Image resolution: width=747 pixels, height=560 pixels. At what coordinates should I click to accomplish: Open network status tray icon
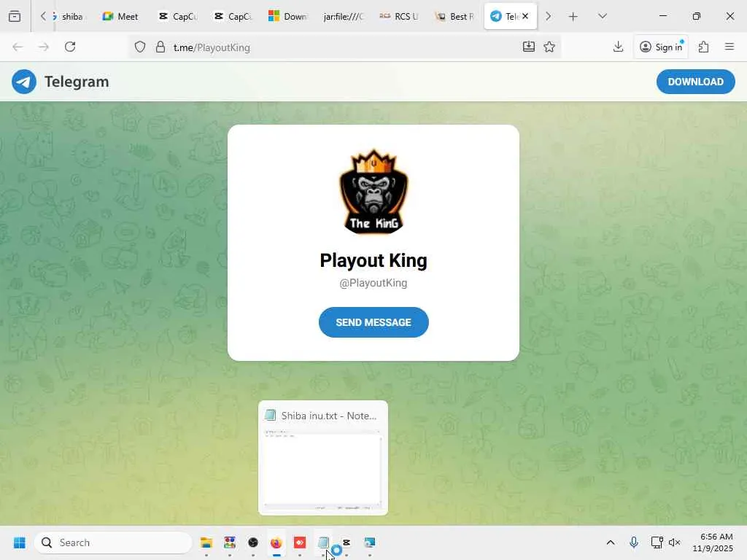(x=657, y=542)
